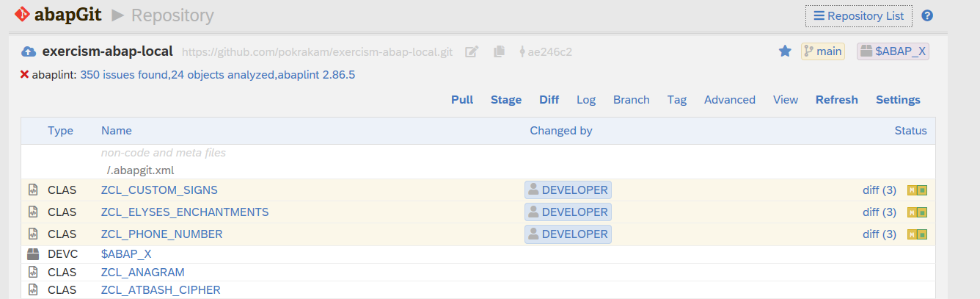Click the code file icon for ZCL_ATBASH_CIPHER
Screen dimensions: 980x299
pyautogui.click(x=32, y=289)
